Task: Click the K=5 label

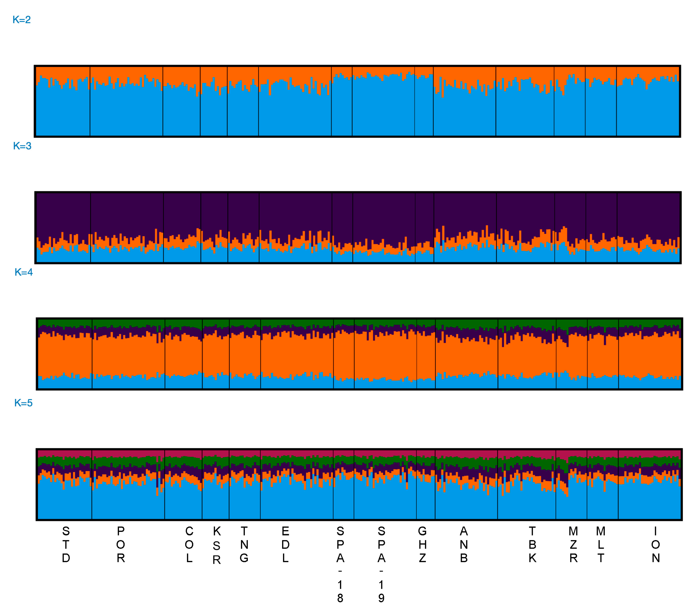Action: click(x=23, y=403)
